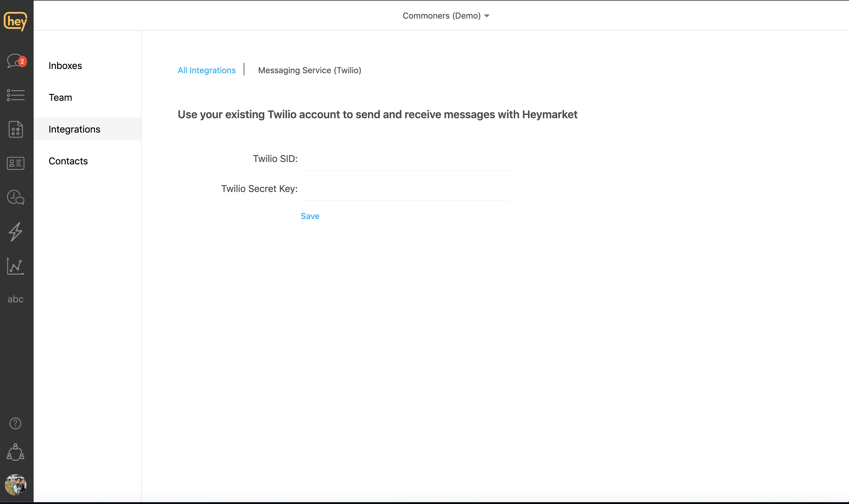This screenshot has width=849, height=504.
Task: Open the automations lightning bolt icon
Action: [15, 232]
